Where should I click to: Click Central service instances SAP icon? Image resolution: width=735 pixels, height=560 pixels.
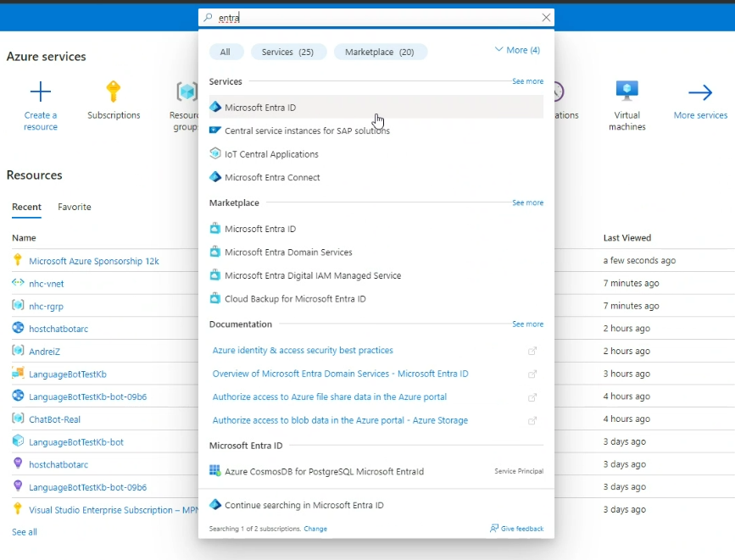[x=215, y=130]
